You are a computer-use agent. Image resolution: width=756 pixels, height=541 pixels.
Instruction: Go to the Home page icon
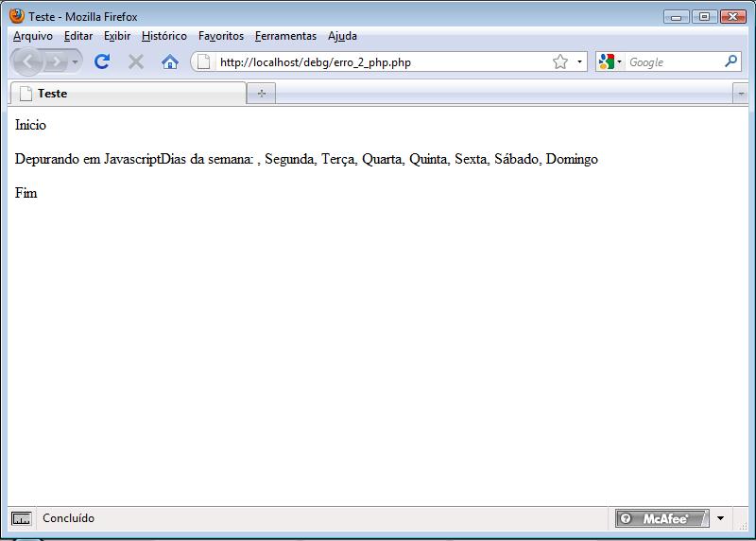(x=170, y=61)
